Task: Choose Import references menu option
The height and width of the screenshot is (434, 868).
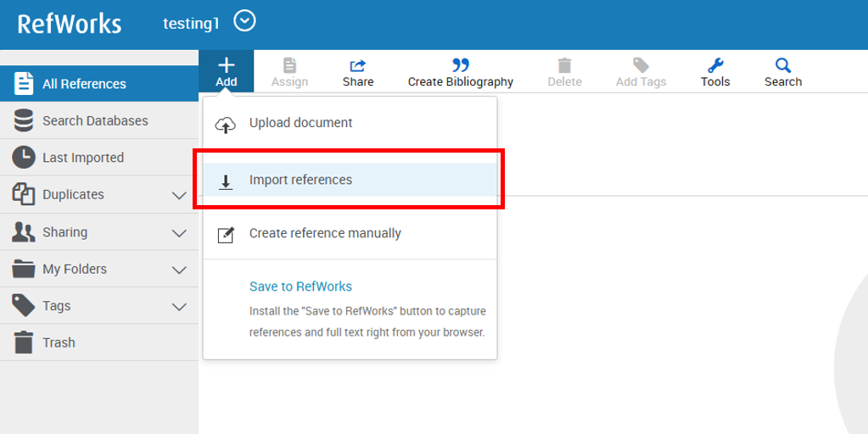Action: click(x=300, y=180)
